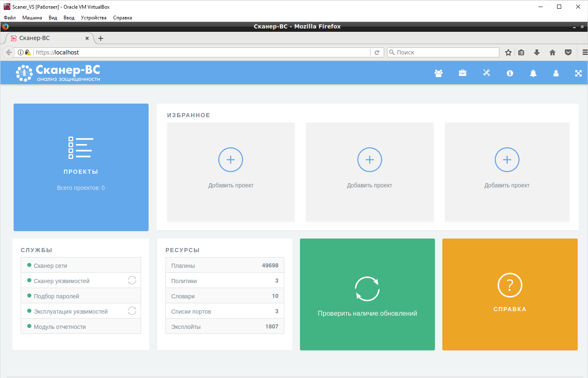Open Словари resources row
The image size is (588, 378).
225,296
